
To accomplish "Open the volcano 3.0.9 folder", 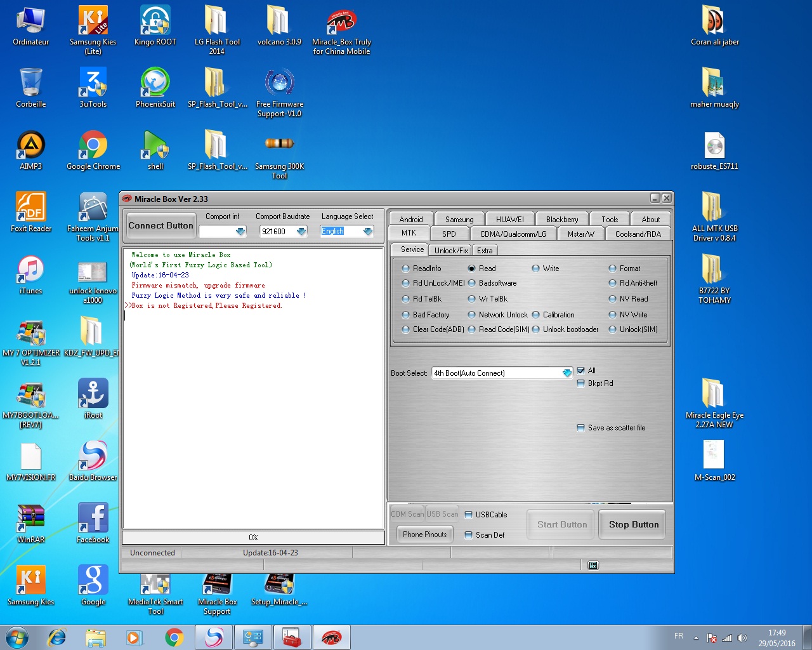I will [x=279, y=25].
